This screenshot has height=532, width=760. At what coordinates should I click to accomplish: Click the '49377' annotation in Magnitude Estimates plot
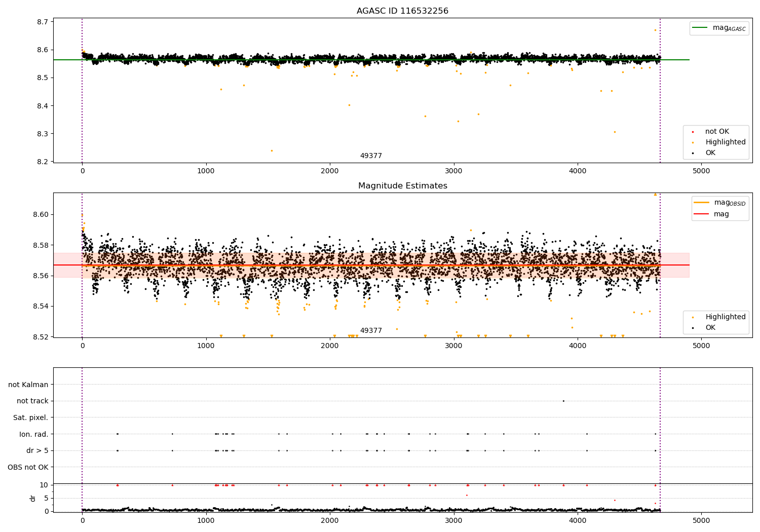pos(371,331)
